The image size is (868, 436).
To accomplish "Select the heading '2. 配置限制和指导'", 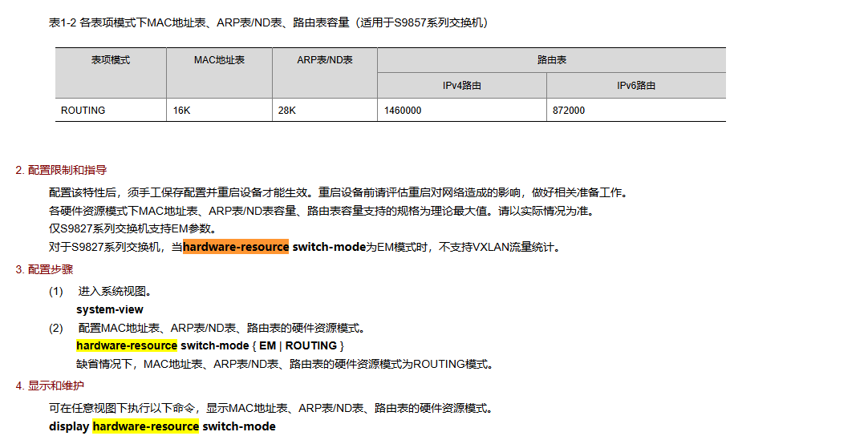I will tap(61, 170).
